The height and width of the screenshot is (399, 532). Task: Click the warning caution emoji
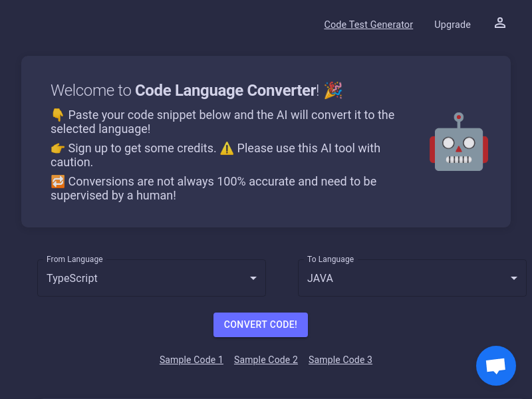pyautogui.click(x=227, y=148)
